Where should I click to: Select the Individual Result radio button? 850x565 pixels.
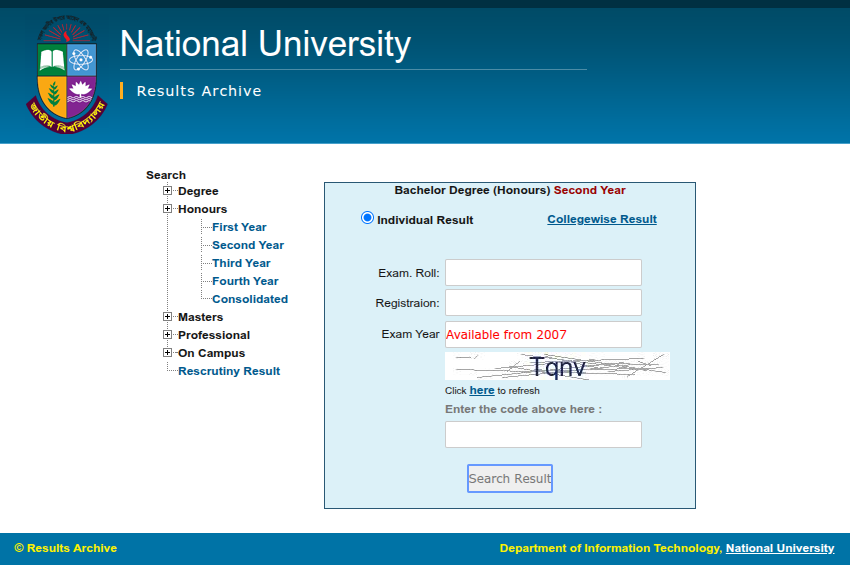tap(367, 218)
